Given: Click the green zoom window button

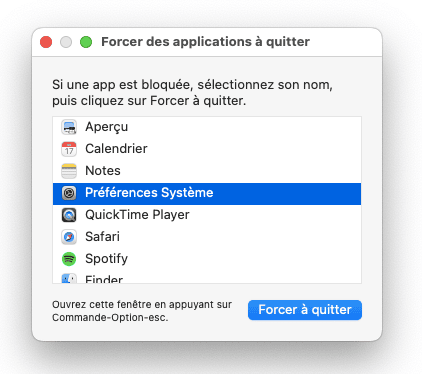Looking at the screenshot, I should pos(86,42).
